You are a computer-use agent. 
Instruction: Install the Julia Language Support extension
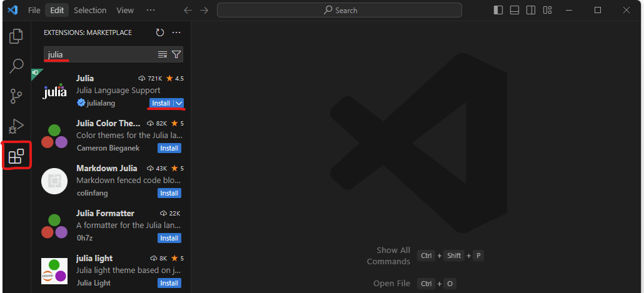(x=161, y=104)
